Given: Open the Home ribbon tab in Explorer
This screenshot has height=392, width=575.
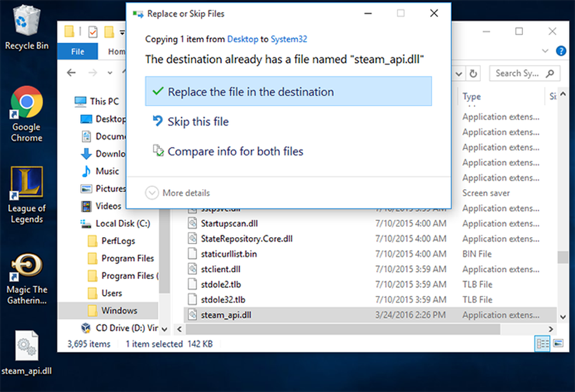Looking at the screenshot, I should (x=116, y=51).
